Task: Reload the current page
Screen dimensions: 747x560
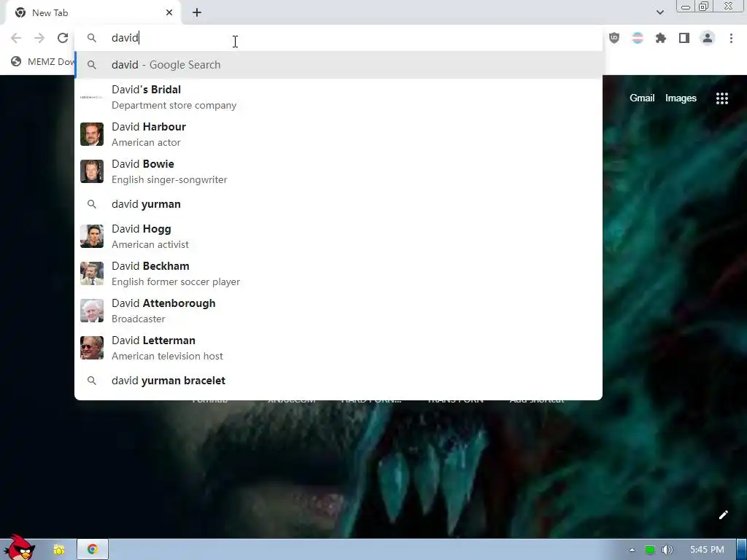Action: (63, 38)
